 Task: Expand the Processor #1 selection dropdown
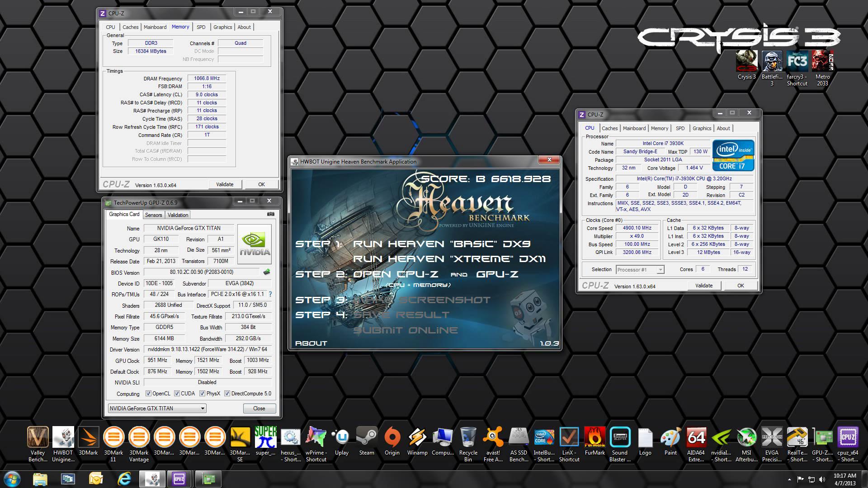[x=640, y=270]
